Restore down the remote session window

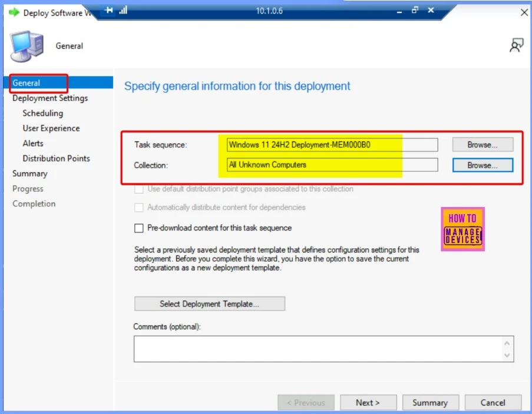click(415, 10)
